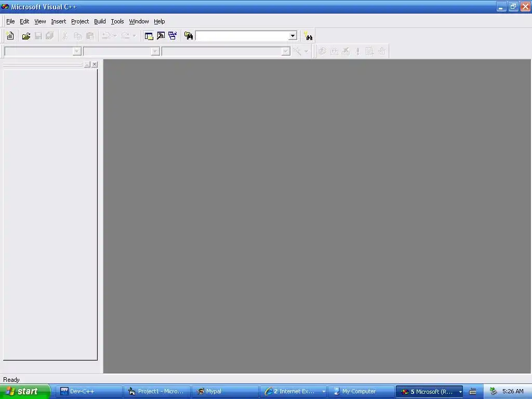Click the Copy icon in toolbar
The image size is (532, 399).
[x=78, y=36]
